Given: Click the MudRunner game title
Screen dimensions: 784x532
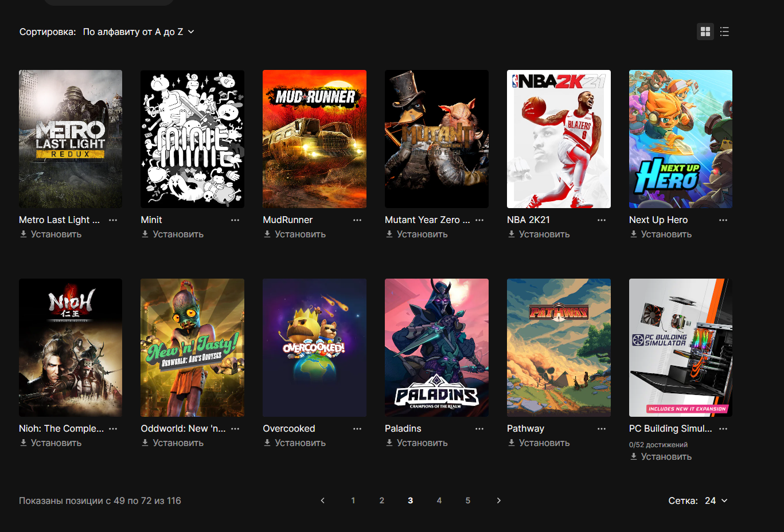Looking at the screenshot, I should (288, 220).
